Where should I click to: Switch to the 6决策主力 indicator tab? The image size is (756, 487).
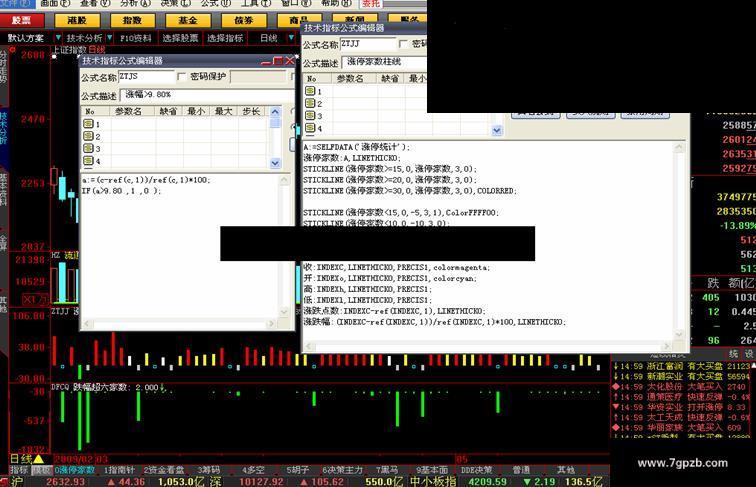point(342,470)
